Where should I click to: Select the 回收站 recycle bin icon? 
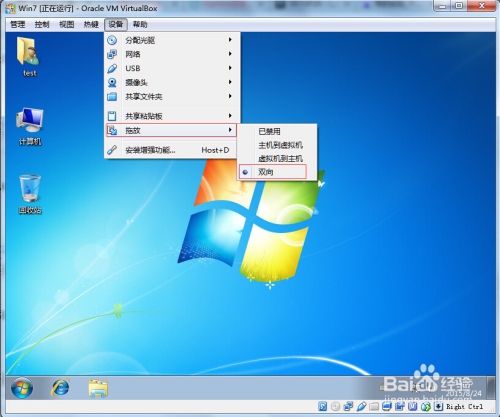pos(30,194)
